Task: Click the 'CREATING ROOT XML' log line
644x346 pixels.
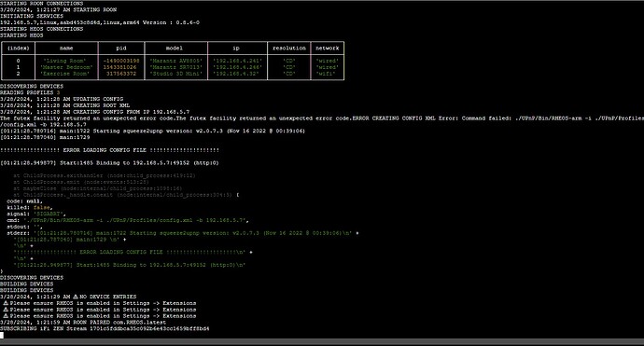Action: (65, 105)
